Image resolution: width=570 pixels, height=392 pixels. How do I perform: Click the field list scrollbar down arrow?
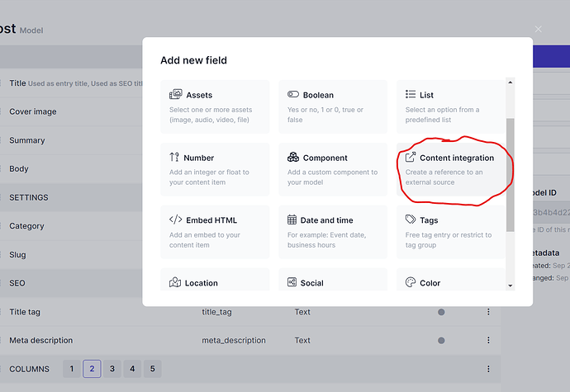click(x=511, y=286)
